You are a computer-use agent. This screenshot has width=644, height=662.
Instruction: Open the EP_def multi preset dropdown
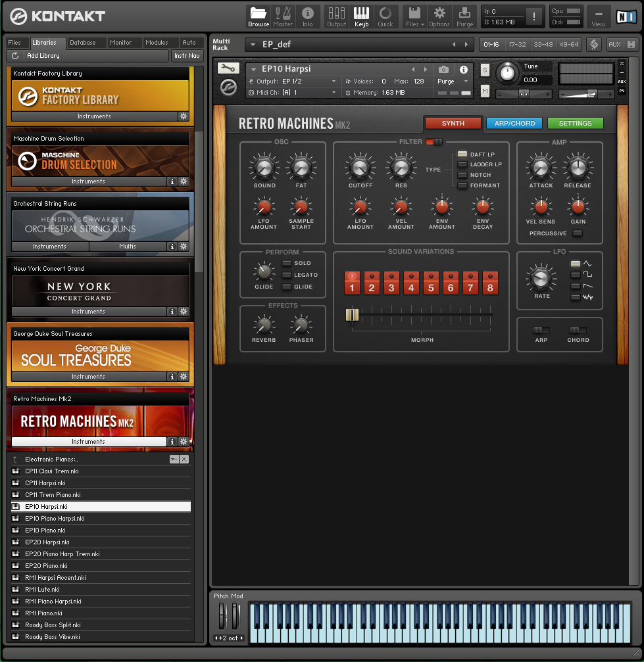(253, 44)
